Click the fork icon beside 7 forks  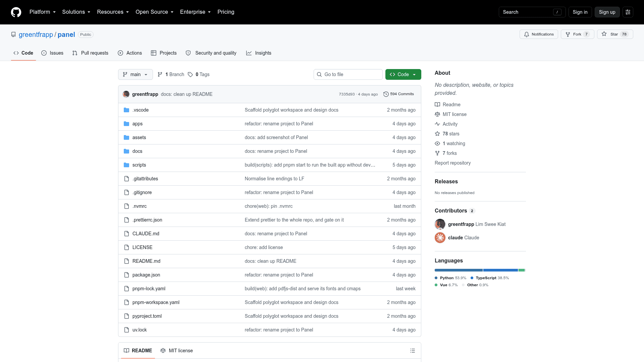click(437, 153)
